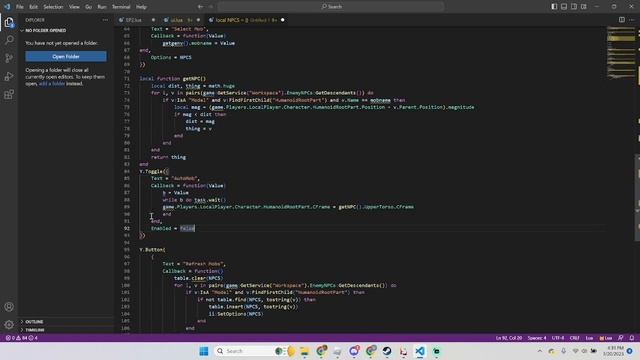Screen dimensions: 640x360
Task: Open the Extensions view
Action: coord(9,94)
